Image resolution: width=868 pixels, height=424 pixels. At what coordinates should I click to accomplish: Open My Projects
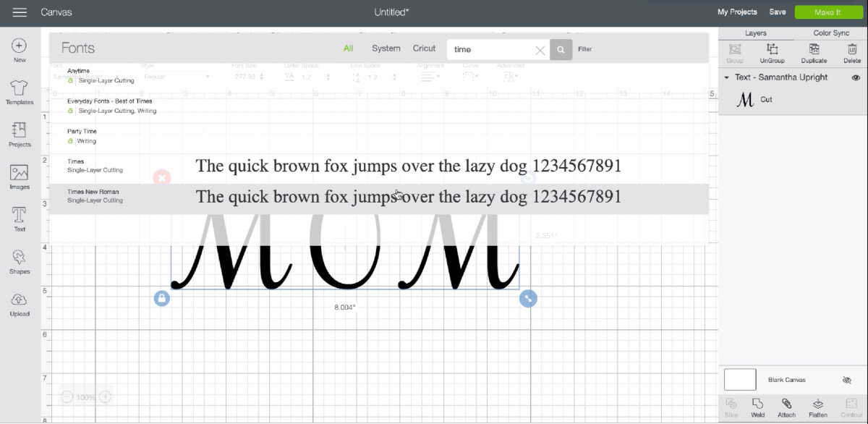coord(737,12)
